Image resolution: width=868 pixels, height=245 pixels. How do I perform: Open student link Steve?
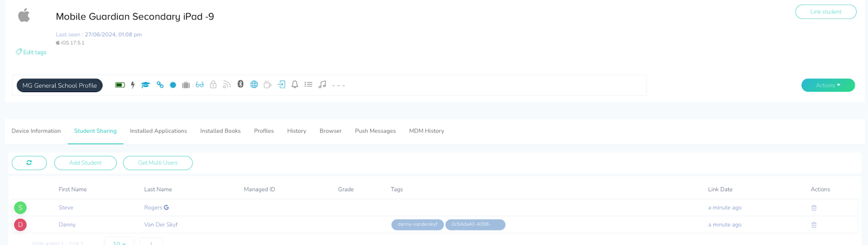(66, 208)
